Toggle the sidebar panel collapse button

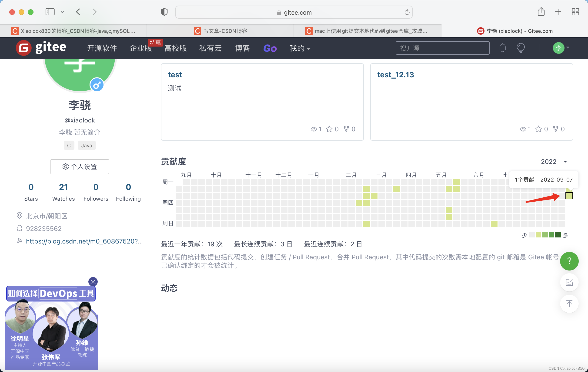50,11
